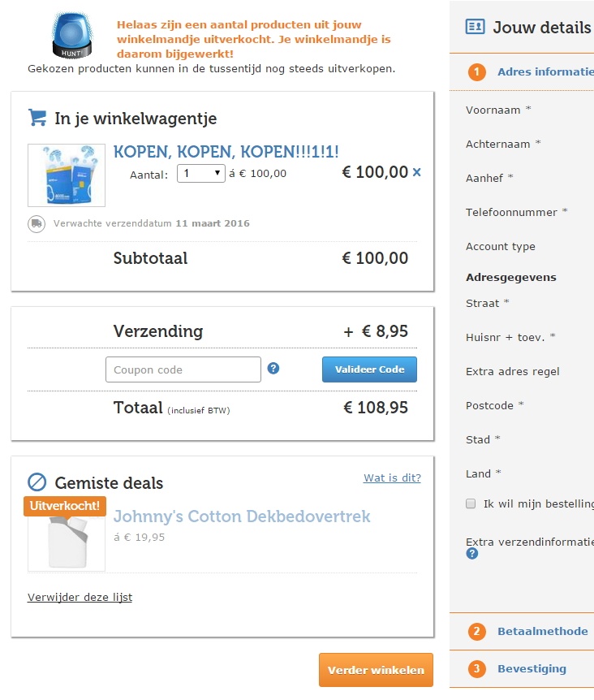
Task: Click the Extra verzendinformatie help icon
Action: (x=472, y=554)
